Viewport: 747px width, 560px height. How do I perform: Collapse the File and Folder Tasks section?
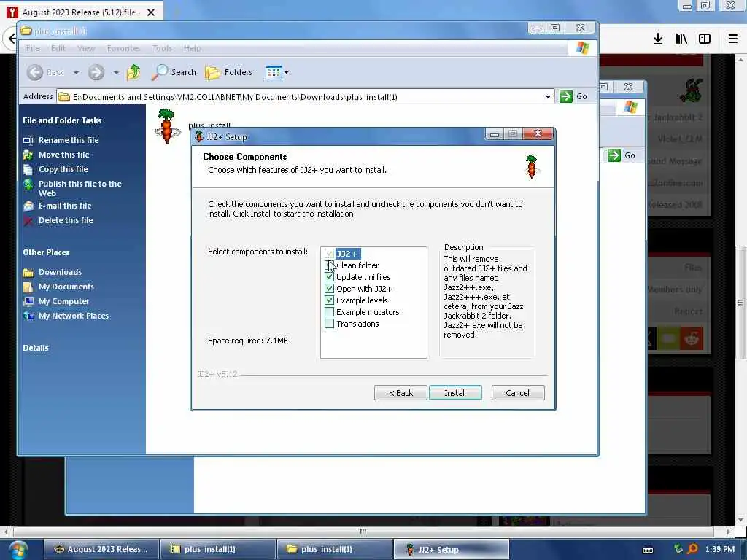point(63,120)
